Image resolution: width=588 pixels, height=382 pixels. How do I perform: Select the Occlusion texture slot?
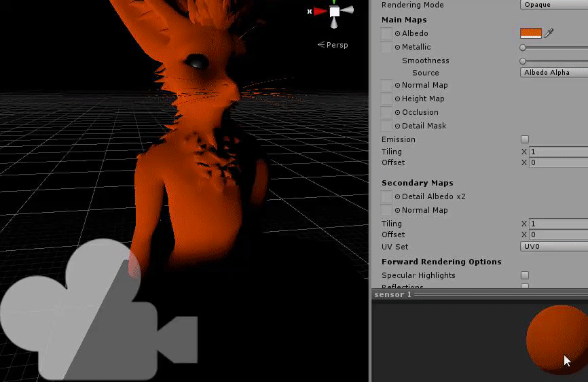386,112
